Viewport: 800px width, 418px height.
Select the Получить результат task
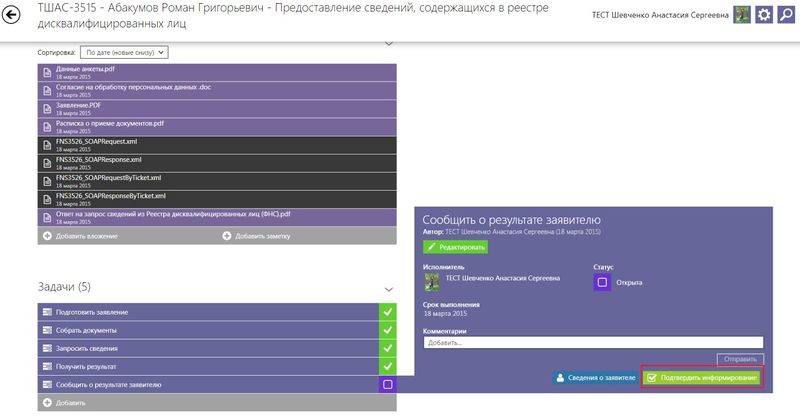[208, 366]
